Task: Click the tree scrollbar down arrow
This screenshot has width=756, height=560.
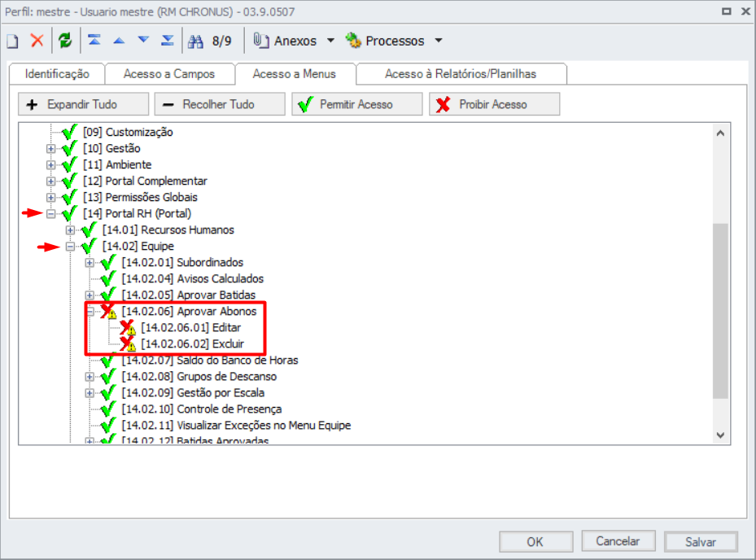Action: tap(720, 435)
